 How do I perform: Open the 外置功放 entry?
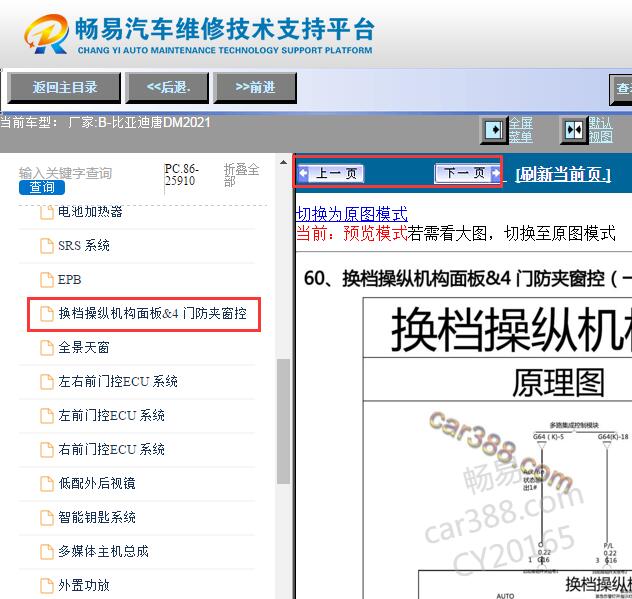tap(84, 585)
